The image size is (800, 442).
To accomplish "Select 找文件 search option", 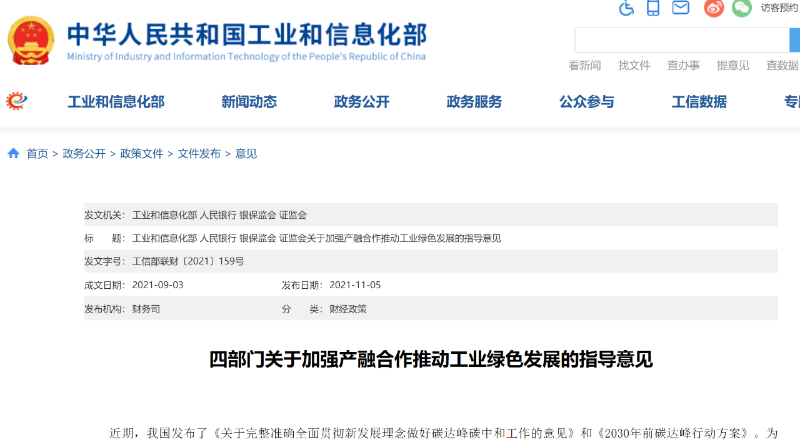I will point(634,65).
